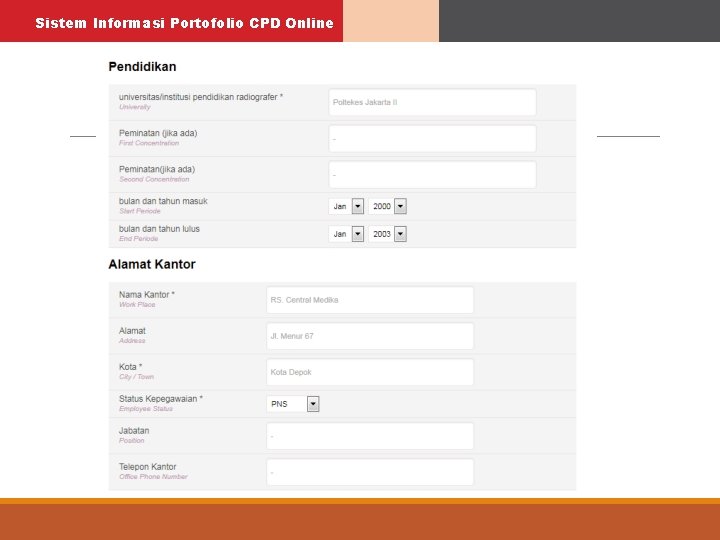Click the Alamat Kantor section heading
This screenshot has height=540, width=720.
click(x=152, y=264)
